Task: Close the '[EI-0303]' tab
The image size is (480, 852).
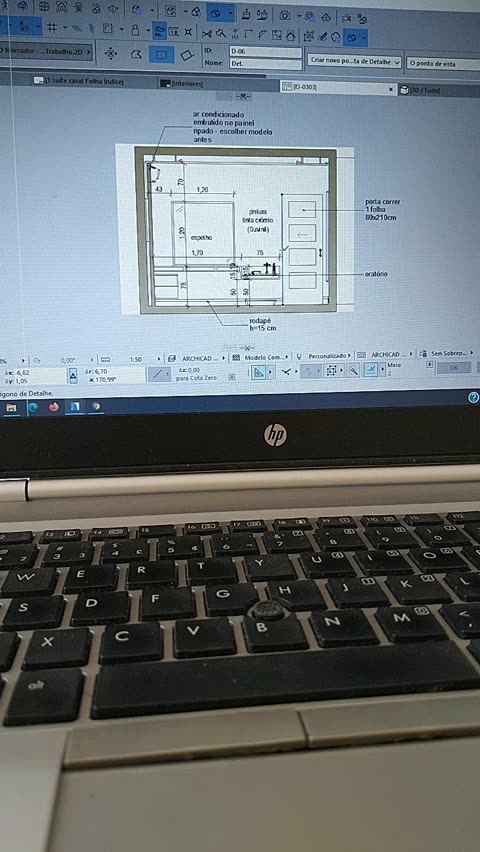Action: pos(390,89)
